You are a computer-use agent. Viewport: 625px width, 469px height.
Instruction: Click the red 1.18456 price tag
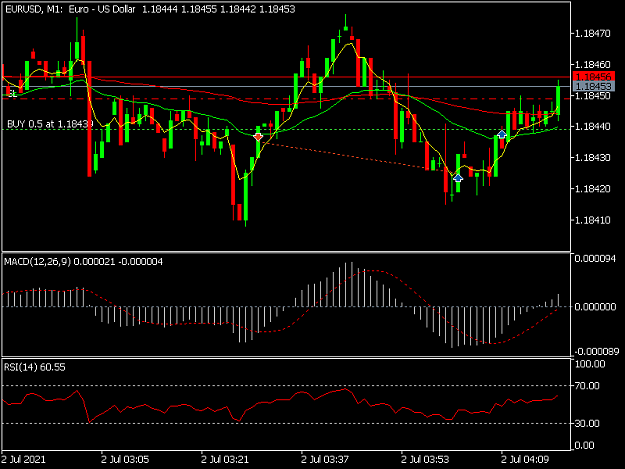594,76
